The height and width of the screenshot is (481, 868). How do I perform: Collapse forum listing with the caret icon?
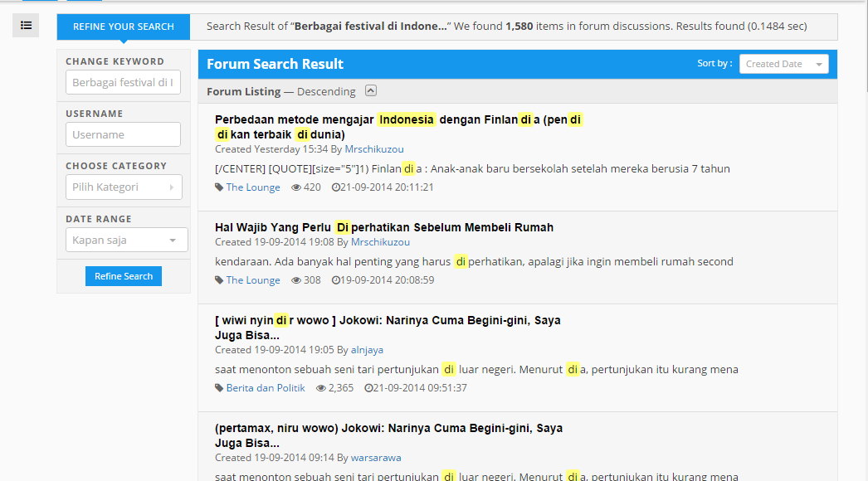tap(371, 90)
